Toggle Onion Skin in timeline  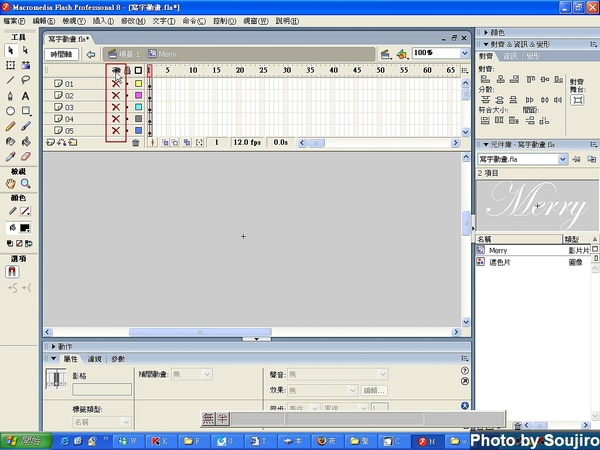click(x=165, y=143)
